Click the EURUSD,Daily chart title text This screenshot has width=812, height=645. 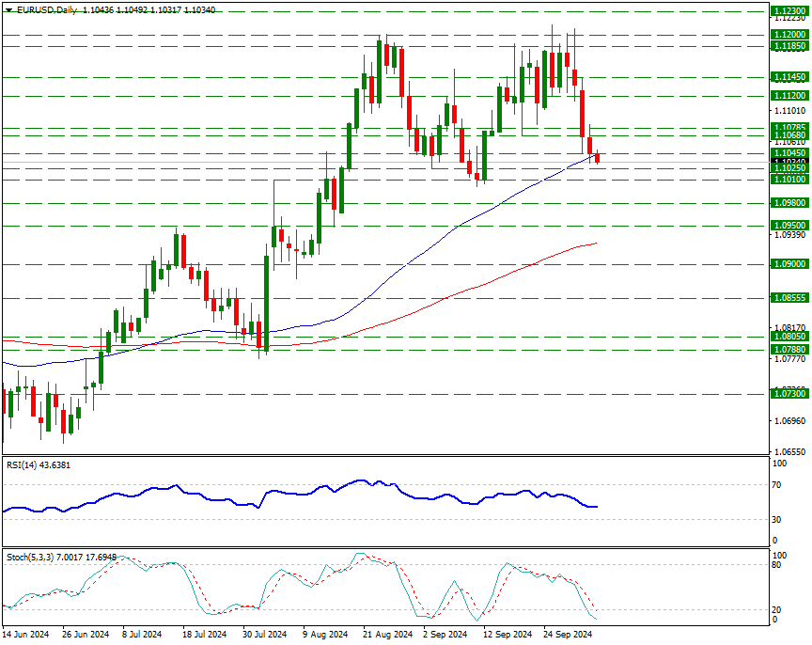pyautogui.click(x=48, y=9)
